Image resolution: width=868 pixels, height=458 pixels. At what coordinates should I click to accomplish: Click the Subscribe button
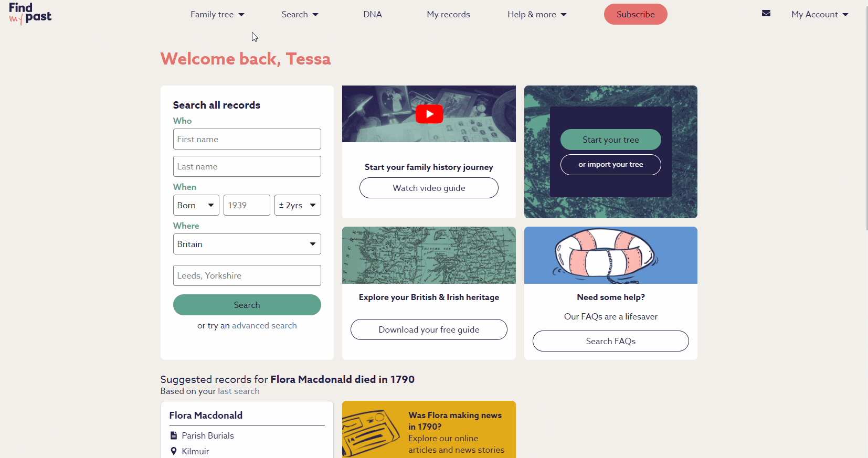coord(636,14)
